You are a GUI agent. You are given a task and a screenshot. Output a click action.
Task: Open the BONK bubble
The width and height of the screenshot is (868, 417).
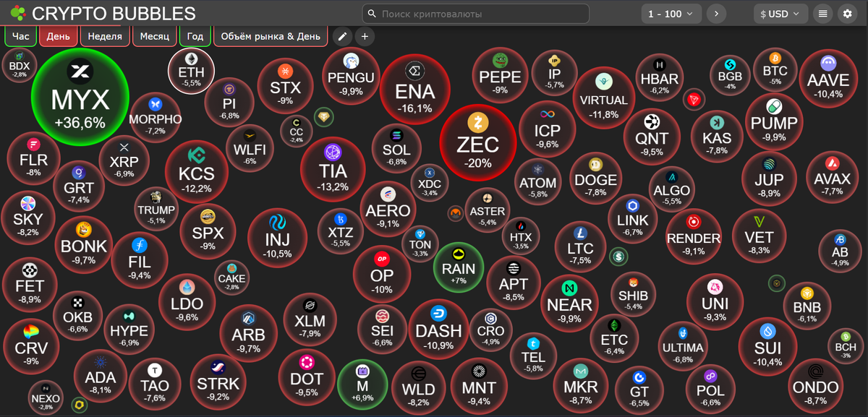(x=84, y=244)
